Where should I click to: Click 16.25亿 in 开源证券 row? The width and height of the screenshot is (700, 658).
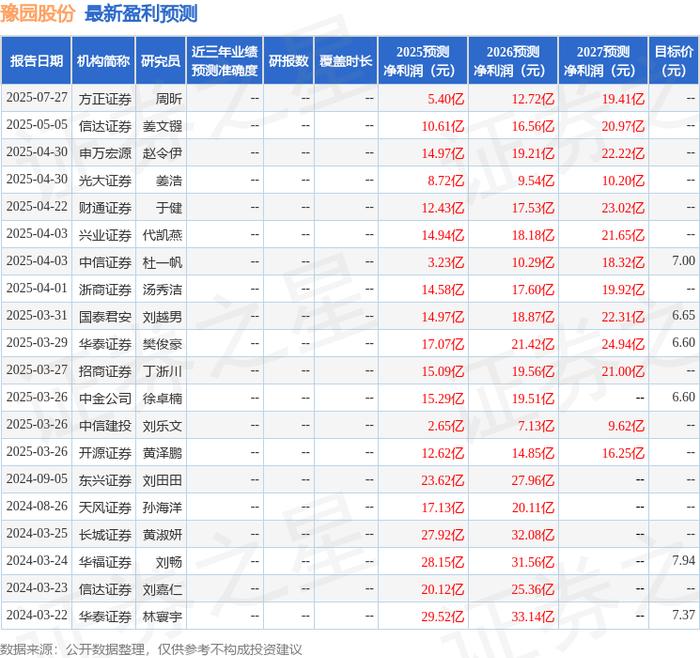coord(623,453)
